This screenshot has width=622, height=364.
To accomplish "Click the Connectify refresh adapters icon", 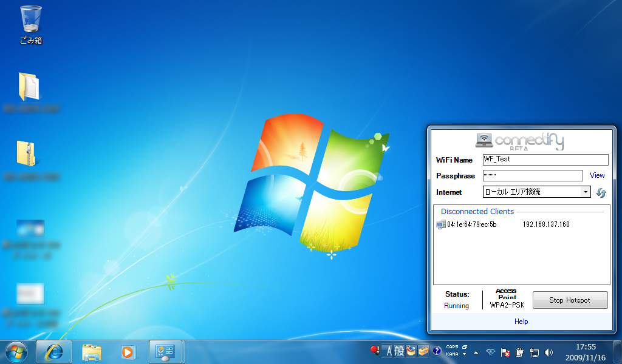I will [x=601, y=192].
